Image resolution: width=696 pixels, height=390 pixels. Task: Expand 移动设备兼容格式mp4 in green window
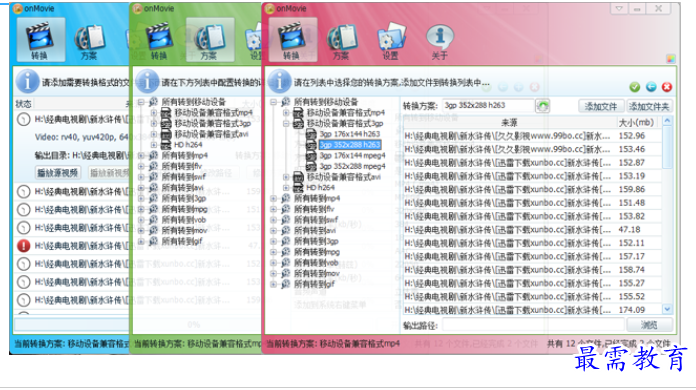154,113
